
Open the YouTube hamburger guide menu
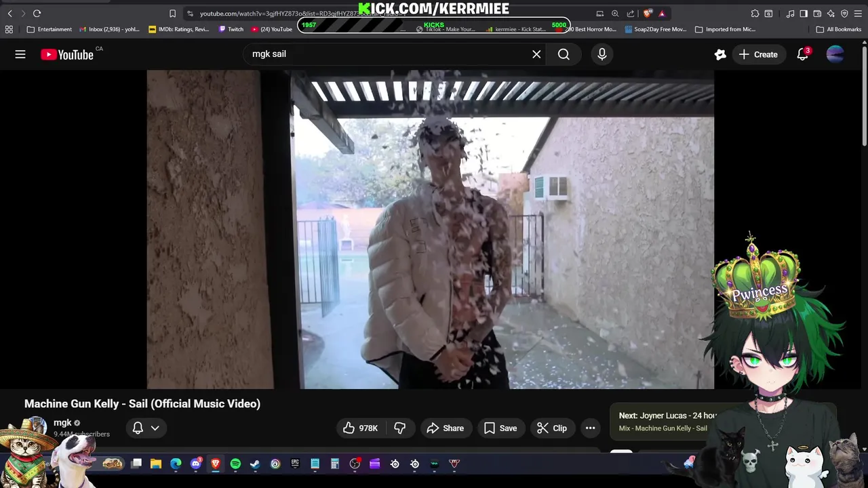(20, 54)
